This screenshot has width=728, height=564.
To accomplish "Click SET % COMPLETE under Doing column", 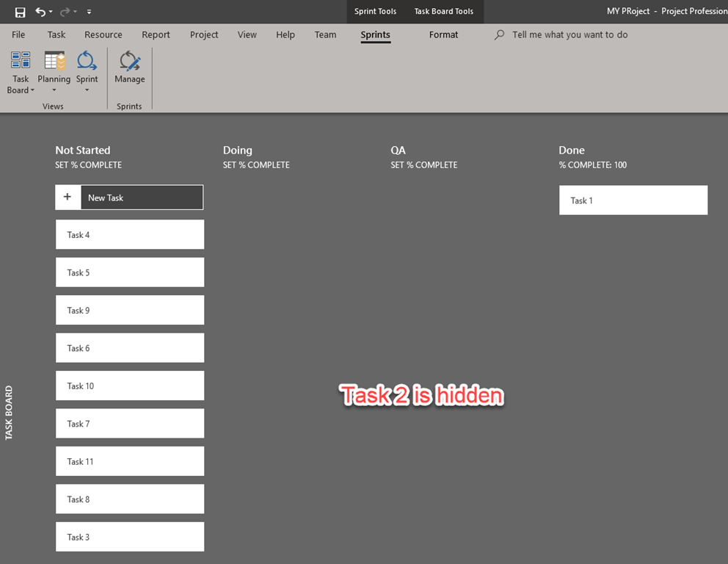I will tap(256, 165).
